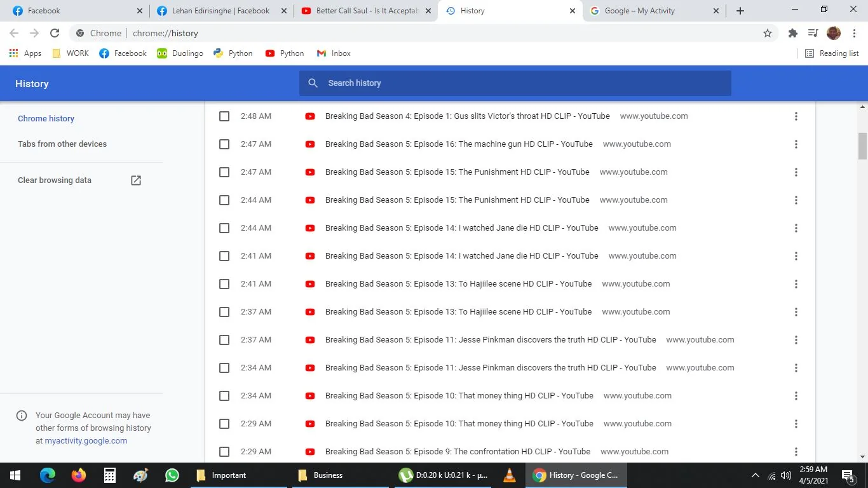
Task: Open the Episode 16 machine gun clip link
Action: tap(459, 144)
